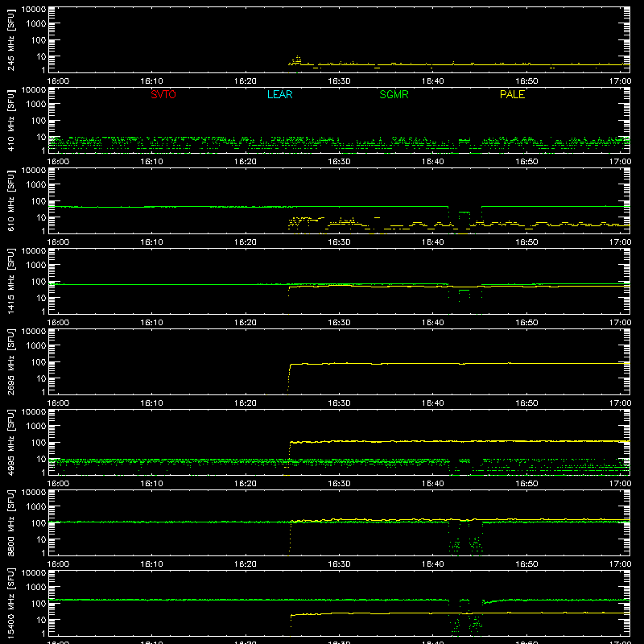Click the 10 tick label on the 15400 MHz panel
Image resolution: width=644 pixels, height=644 pixels.
point(41,620)
